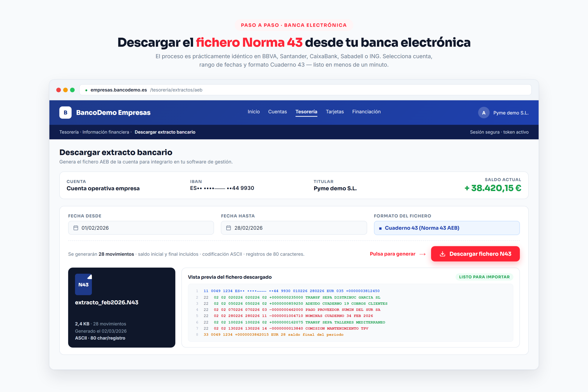
Task: Click Descargar extracto bancario breadcrumb
Action: [165, 132]
